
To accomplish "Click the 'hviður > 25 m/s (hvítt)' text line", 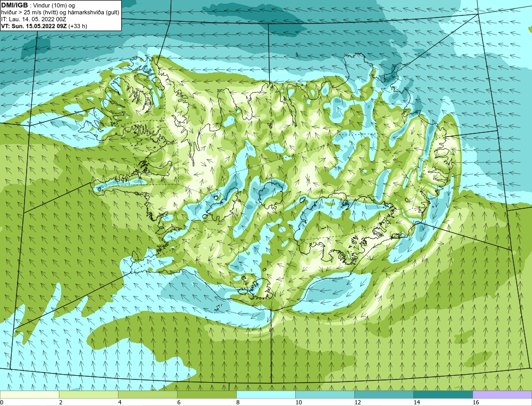I will (x=60, y=13).
